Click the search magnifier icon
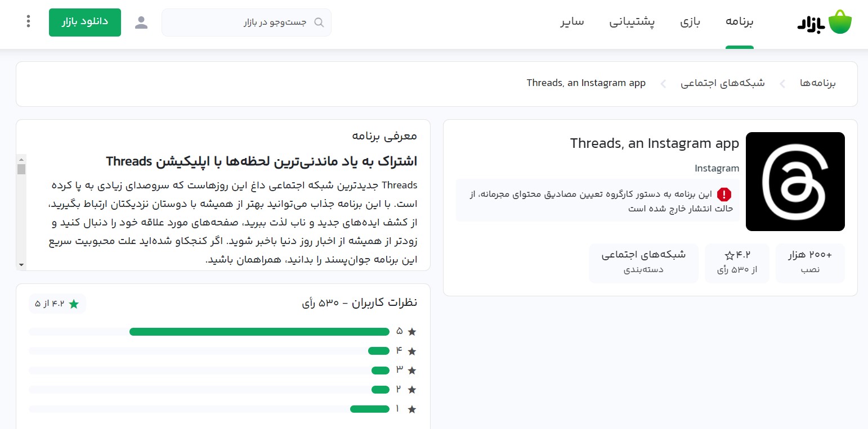Viewport: 868px width, 429px height. (x=319, y=22)
